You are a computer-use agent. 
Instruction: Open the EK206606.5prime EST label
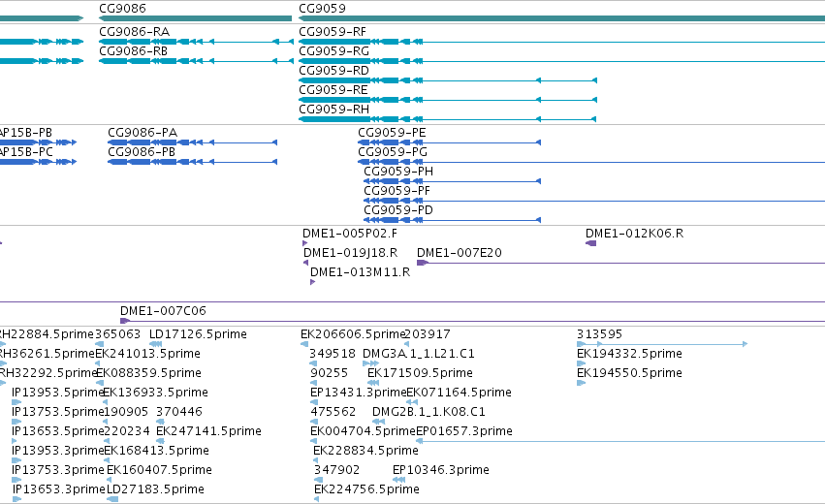click(353, 334)
